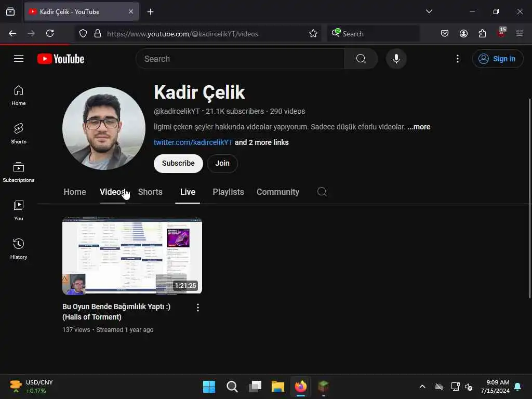This screenshot has height=399, width=532.
Task: Show hidden system tray icons
Action: click(422, 387)
